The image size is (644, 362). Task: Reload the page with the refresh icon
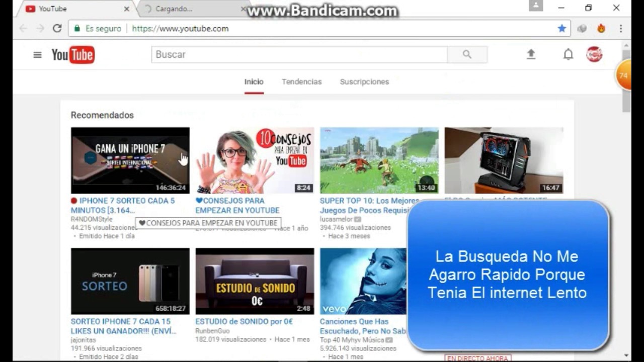57,29
